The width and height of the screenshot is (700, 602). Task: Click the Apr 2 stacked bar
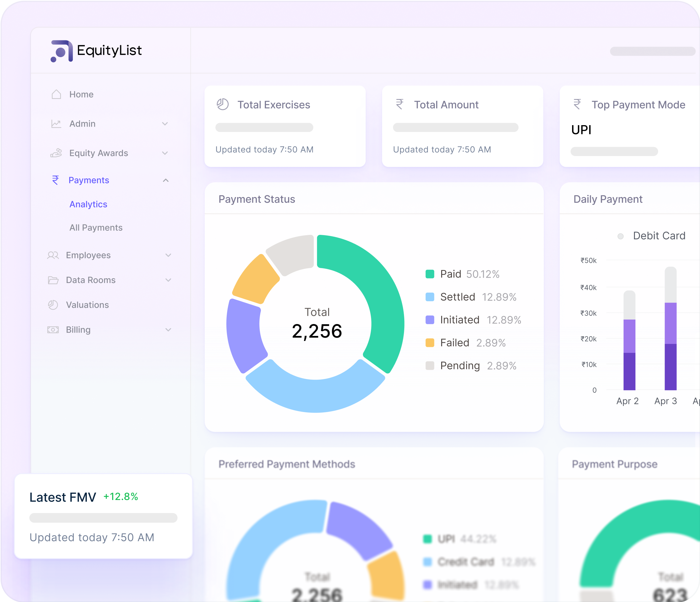[x=629, y=340]
